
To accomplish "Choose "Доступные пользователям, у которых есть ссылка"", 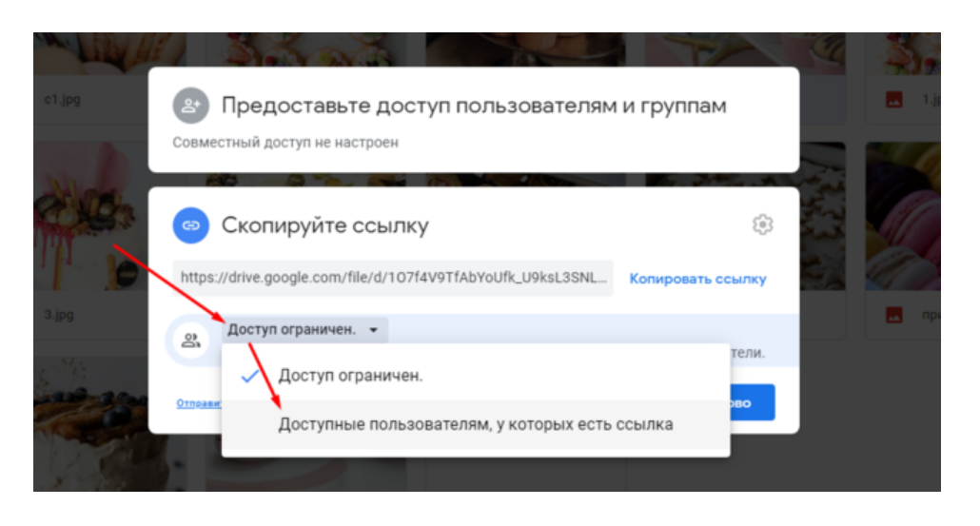I will coord(475,424).
